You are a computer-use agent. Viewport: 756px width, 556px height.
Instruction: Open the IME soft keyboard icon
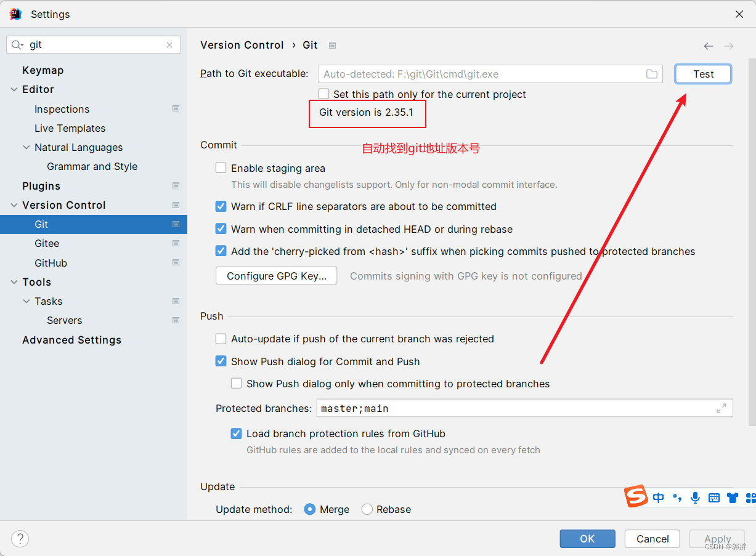click(714, 498)
